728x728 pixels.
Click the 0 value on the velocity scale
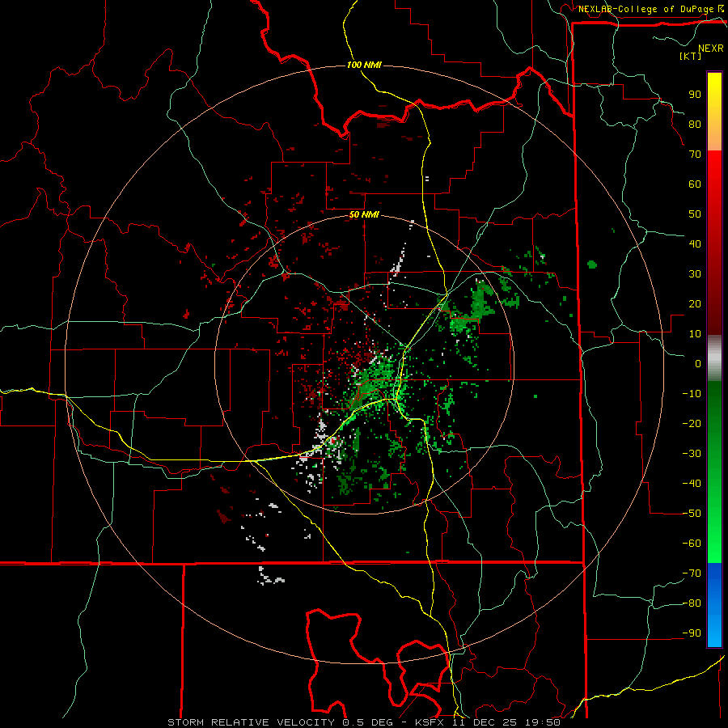tap(698, 363)
